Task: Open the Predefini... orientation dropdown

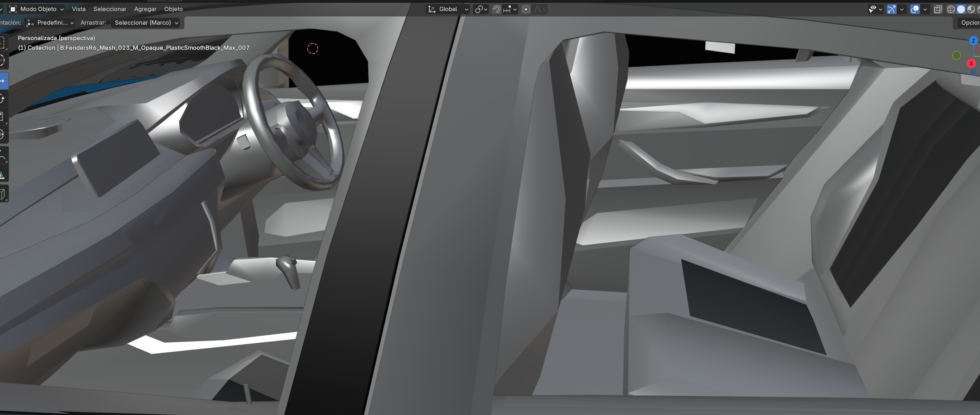Action: click(x=49, y=23)
